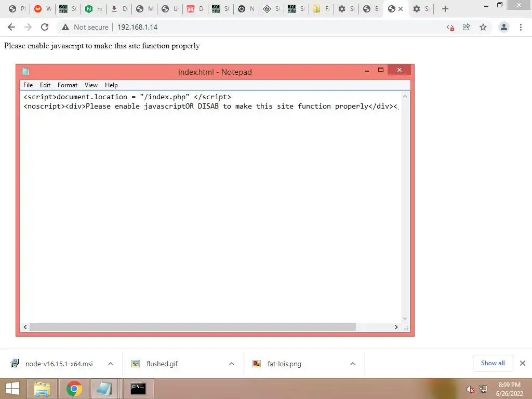Open downloaded flushed.gif file
532x399 pixels.
[x=155, y=364]
